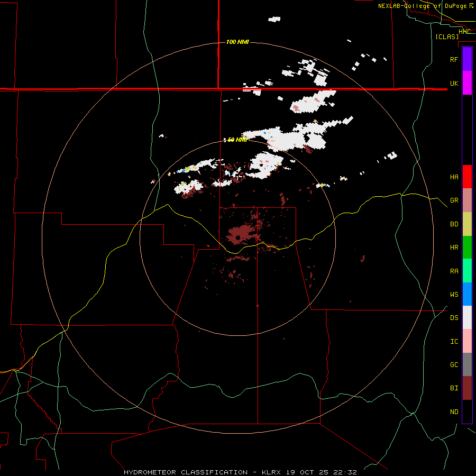Viewport: 476px width, 476px height.
Task: Click the "HHC" product code text
Action: [464, 32]
